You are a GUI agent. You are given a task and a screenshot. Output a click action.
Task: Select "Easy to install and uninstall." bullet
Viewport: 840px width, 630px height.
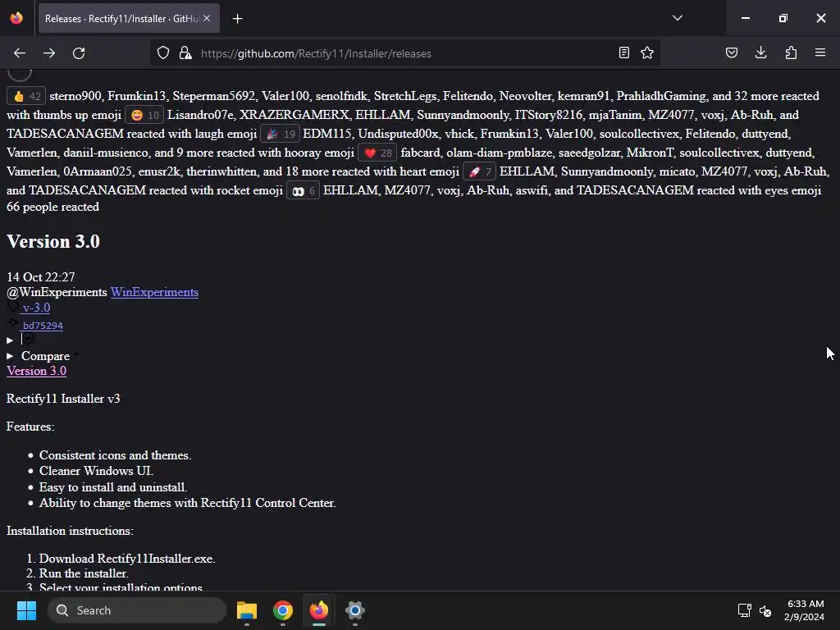[113, 487]
